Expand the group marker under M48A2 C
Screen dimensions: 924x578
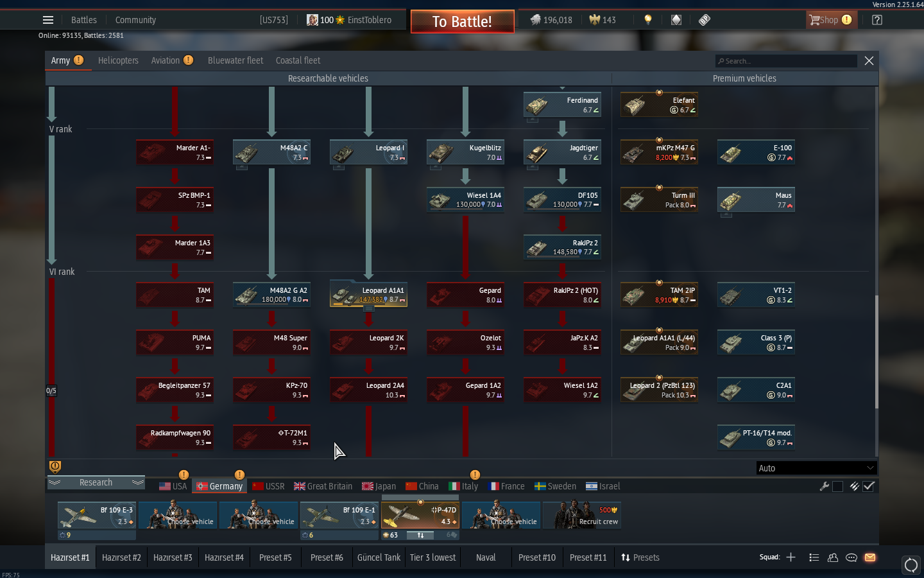[242, 168]
